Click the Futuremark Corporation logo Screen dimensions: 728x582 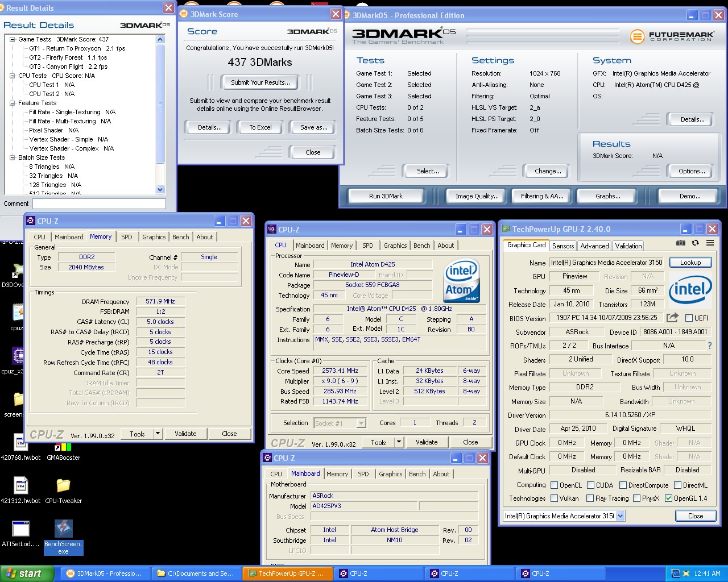tap(672, 36)
